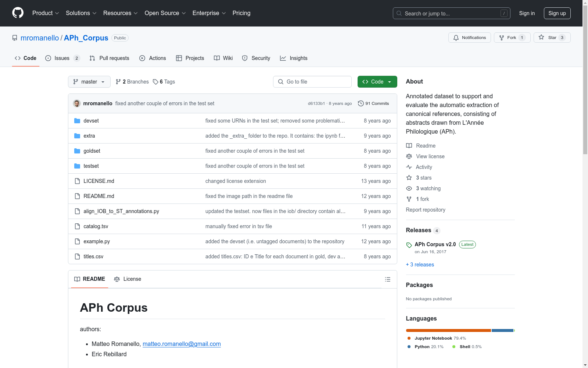Open the example.py file
Screen dimensions: 588x368
[97, 241]
